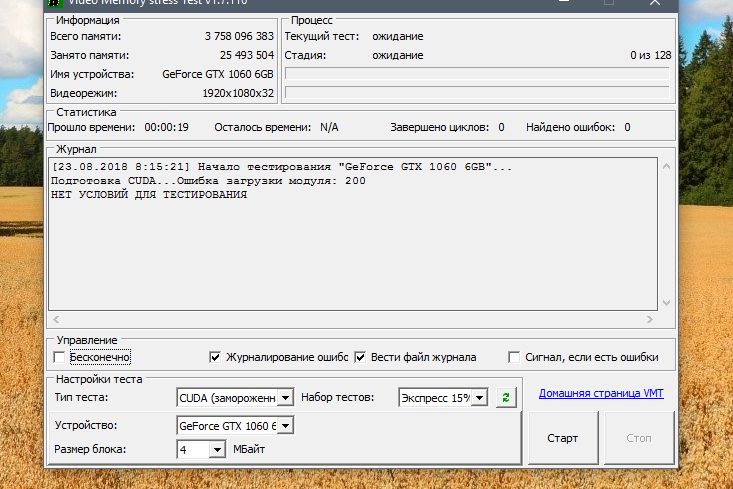Open the Тип теста CUDA dropdown

(285, 398)
